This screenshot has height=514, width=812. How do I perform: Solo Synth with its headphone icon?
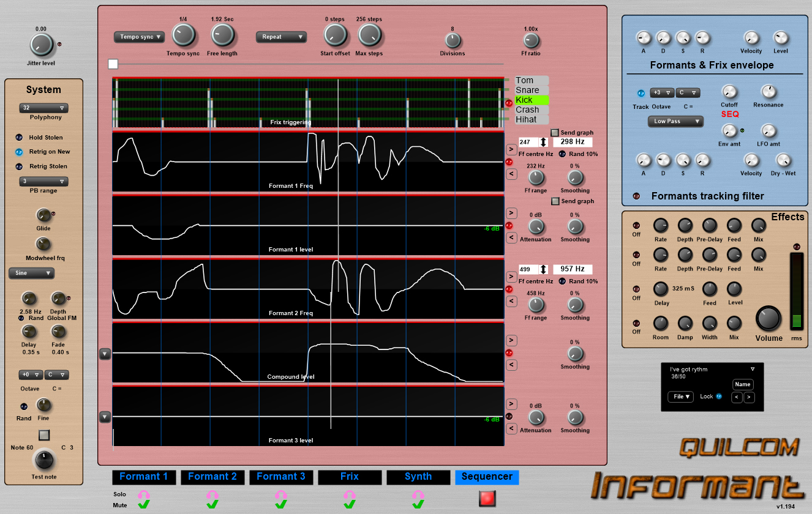click(418, 494)
